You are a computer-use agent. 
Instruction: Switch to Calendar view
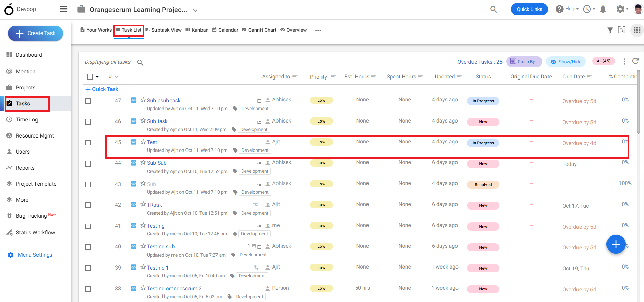[225, 30]
